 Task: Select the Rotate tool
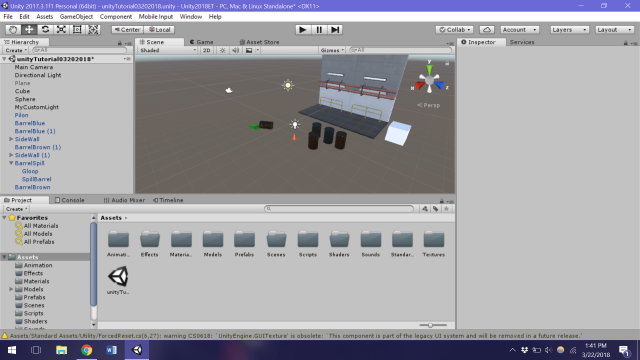click(45, 30)
